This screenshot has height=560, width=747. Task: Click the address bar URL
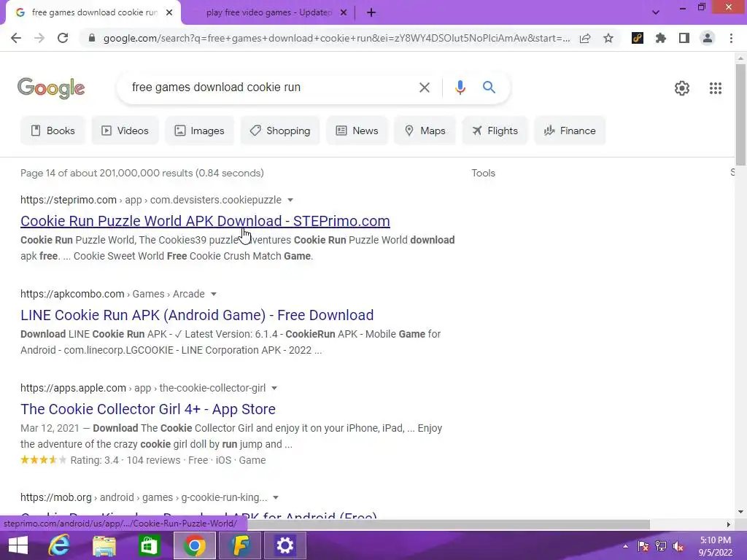(336, 38)
